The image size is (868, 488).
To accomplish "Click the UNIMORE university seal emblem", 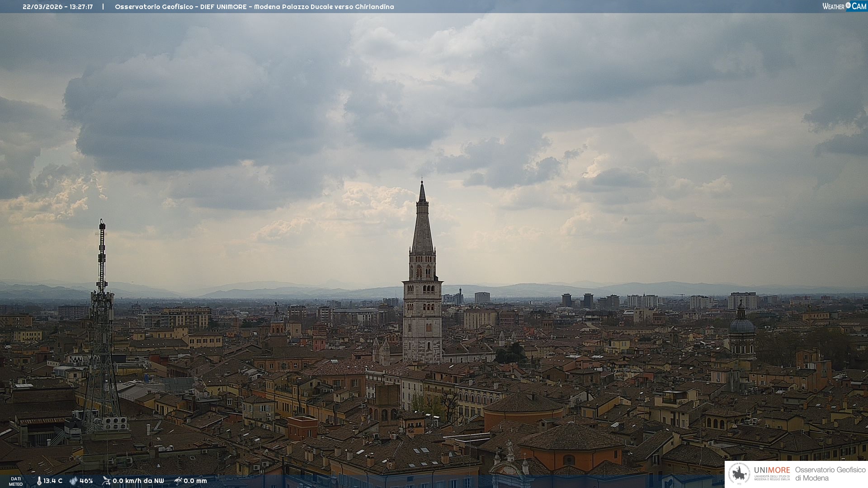I will pos(739,474).
